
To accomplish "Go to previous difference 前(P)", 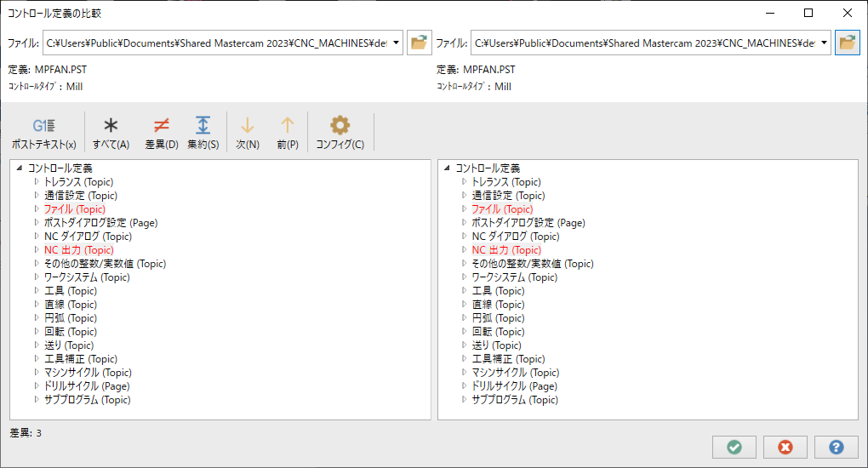I will [x=288, y=133].
